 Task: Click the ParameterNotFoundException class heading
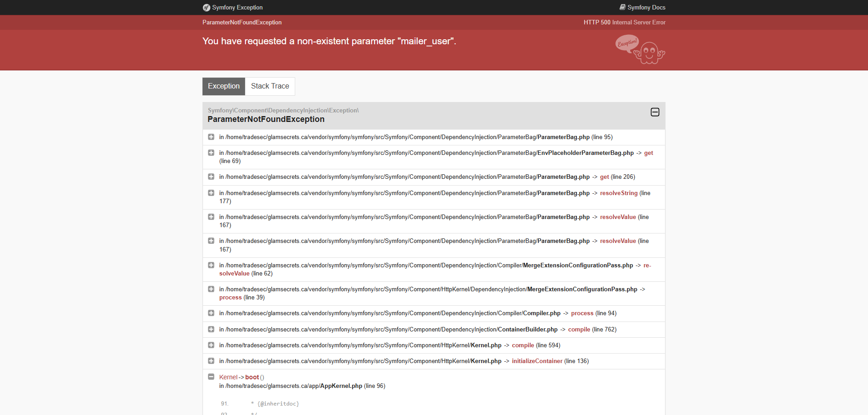[x=266, y=119]
